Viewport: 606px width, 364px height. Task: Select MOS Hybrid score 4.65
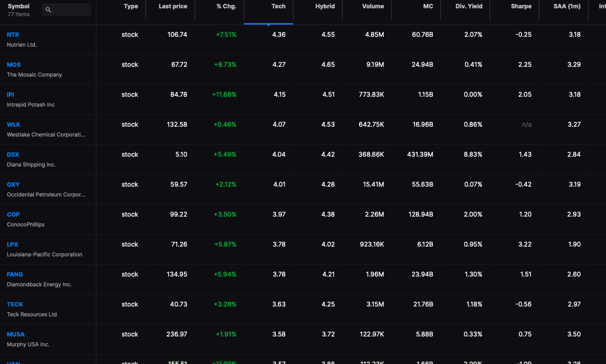point(328,65)
